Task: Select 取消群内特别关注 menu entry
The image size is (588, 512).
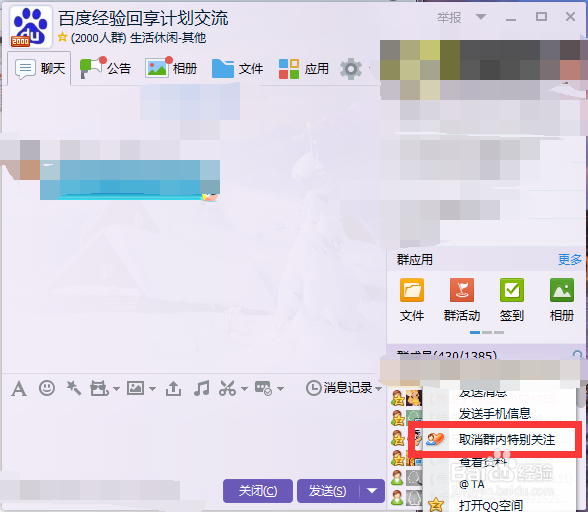Action: tap(500, 439)
